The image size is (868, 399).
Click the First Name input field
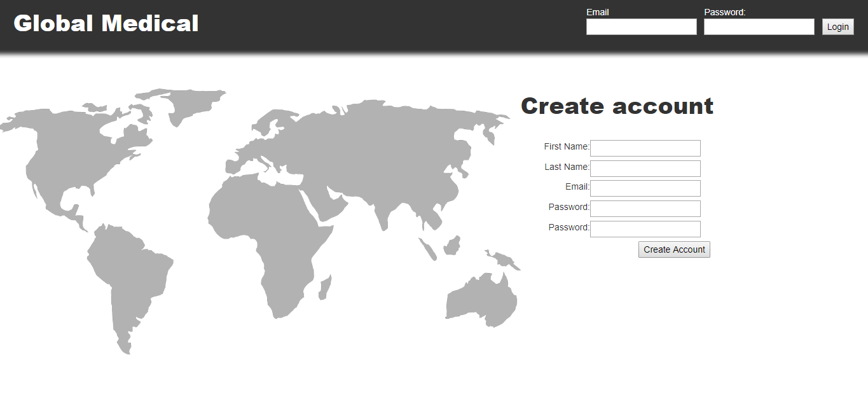[645, 148]
